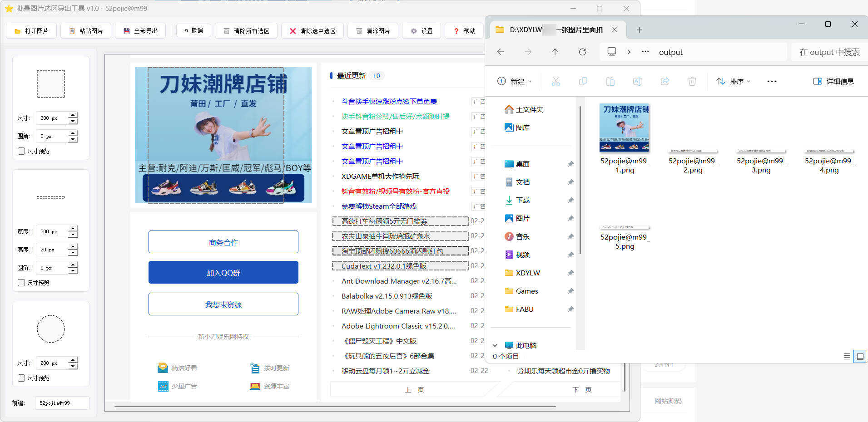Open a new image with 打开图片
Image resolution: width=868 pixels, height=422 pixels.
tap(31, 30)
